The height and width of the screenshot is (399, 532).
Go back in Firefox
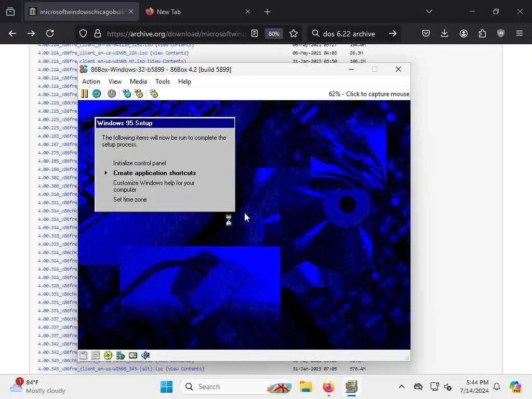click(12, 33)
